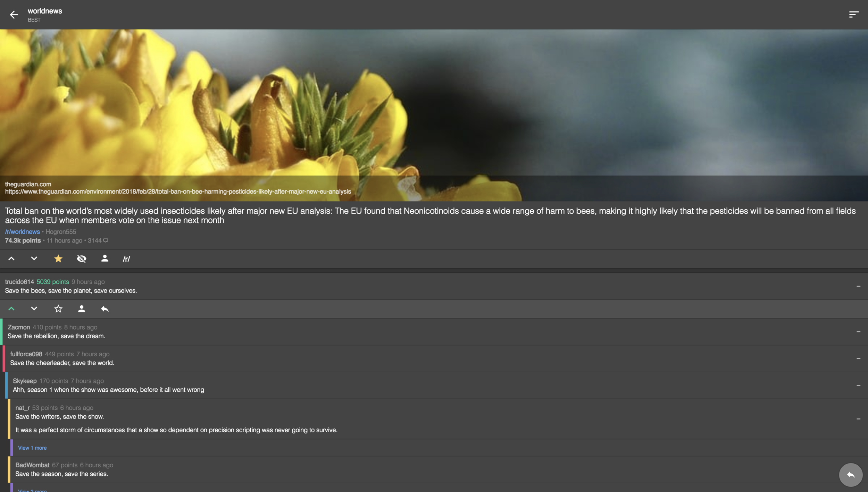Reply to trucido614's comment via the arrow icon

point(105,309)
